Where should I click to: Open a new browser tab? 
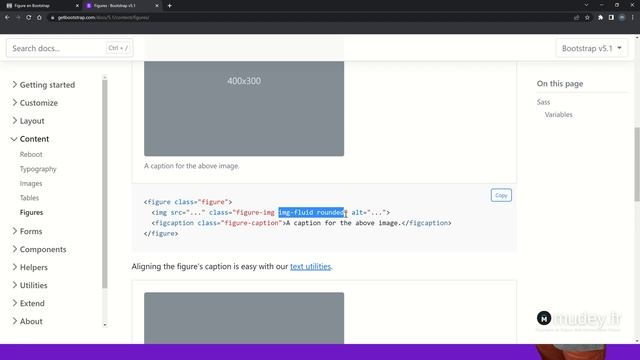(169, 6)
